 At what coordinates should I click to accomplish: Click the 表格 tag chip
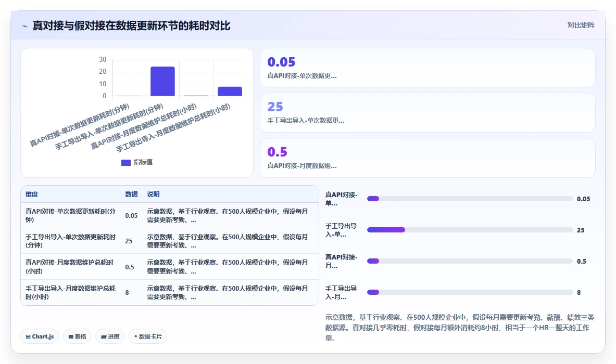pyautogui.click(x=77, y=336)
